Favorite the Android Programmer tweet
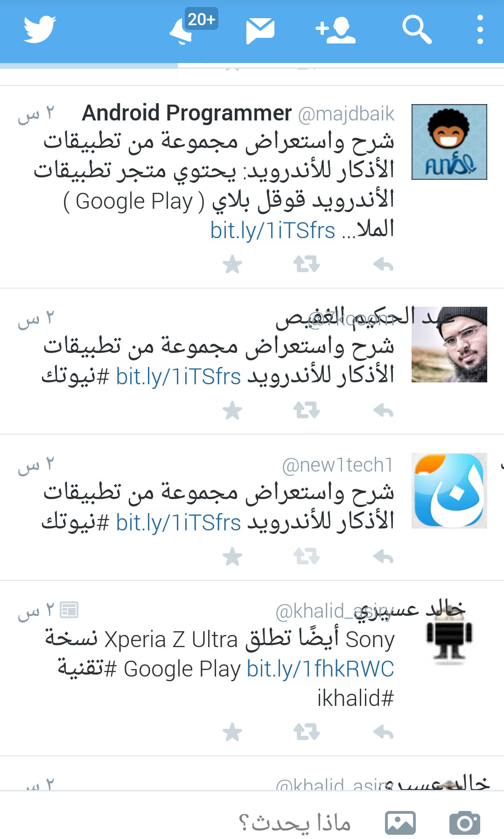 click(232, 264)
